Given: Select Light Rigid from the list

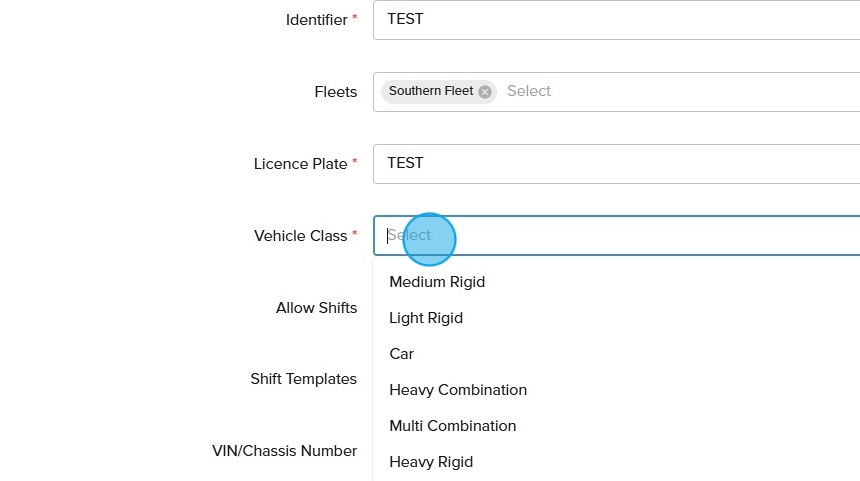Looking at the screenshot, I should [x=426, y=318].
